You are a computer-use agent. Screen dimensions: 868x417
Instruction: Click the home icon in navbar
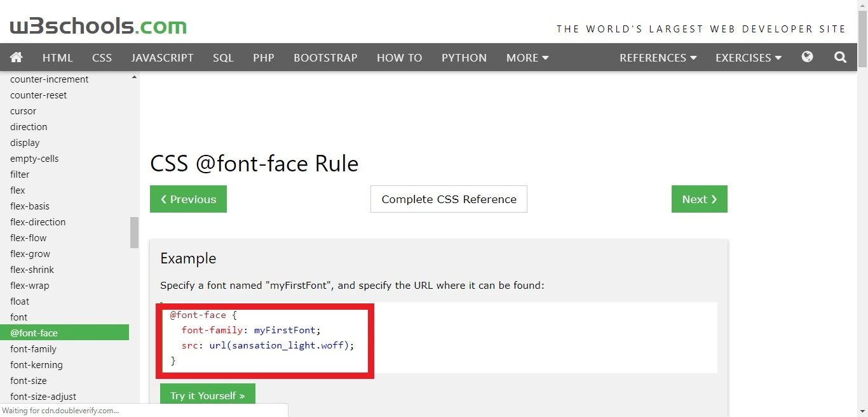[x=17, y=57]
